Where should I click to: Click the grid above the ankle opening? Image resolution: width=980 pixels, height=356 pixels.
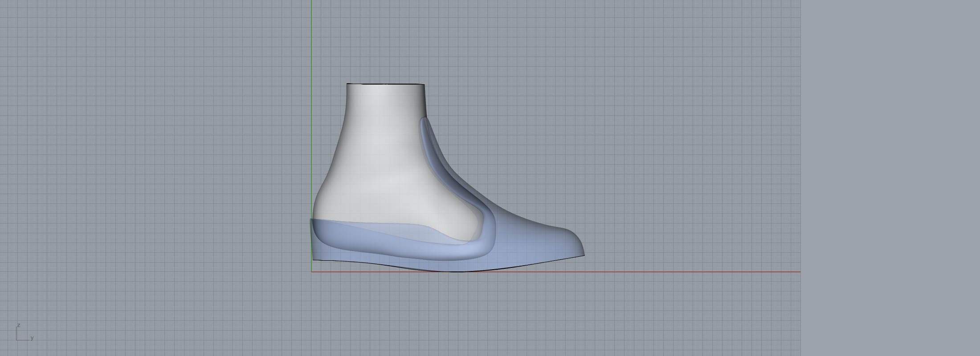pyautogui.click(x=385, y=44)
